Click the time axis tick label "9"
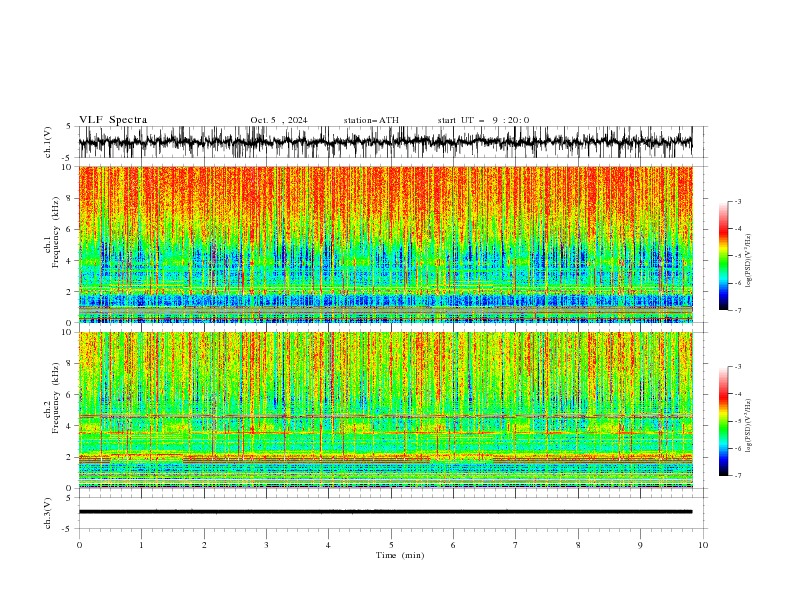The height and width of the screenshot is (612, 792). click(640, 545)
